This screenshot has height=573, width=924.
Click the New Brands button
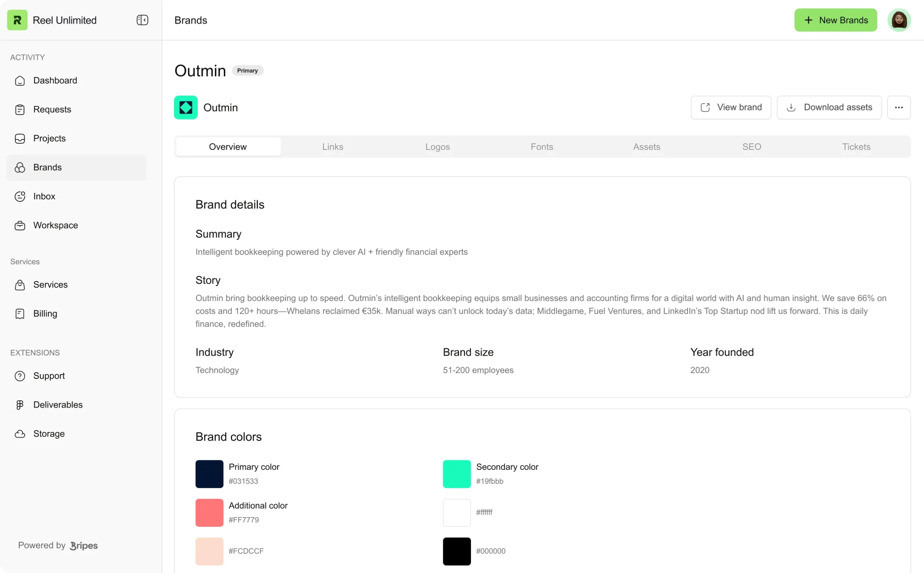835,20
